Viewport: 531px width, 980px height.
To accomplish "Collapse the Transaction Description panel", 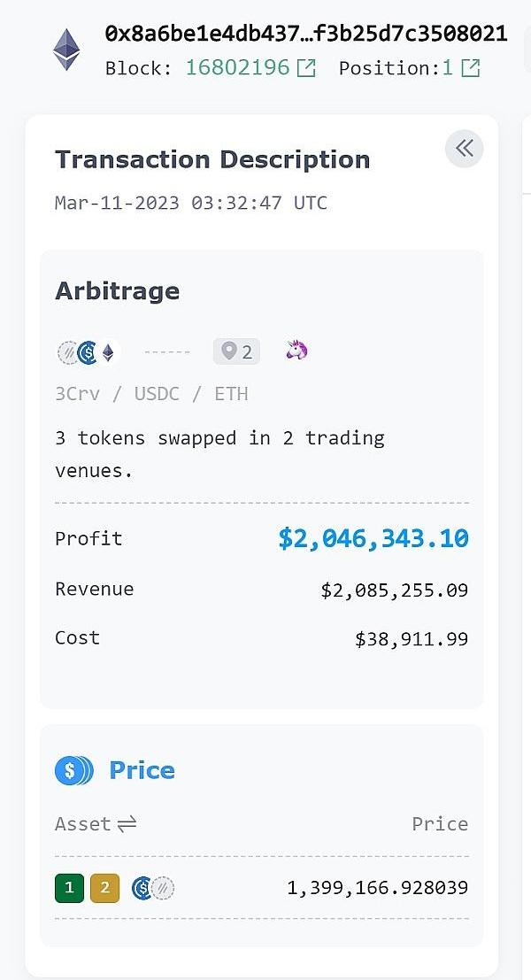I will (465, 149).
